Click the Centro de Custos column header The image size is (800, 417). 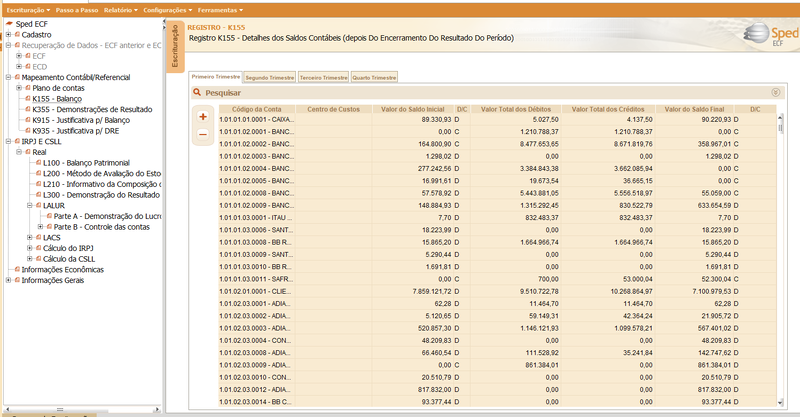click(x=334, y=109)
